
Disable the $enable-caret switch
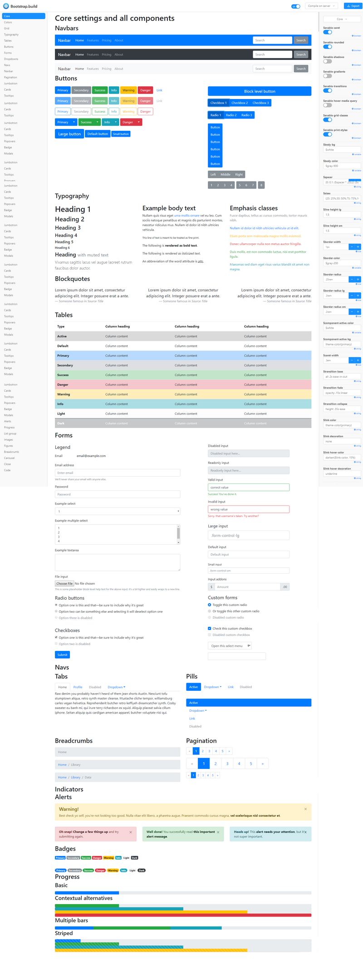(x=327, y=32)
